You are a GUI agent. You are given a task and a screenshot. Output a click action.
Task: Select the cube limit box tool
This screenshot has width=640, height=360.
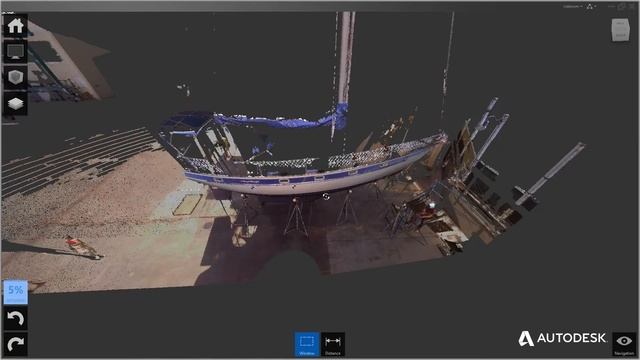point(16,78)
